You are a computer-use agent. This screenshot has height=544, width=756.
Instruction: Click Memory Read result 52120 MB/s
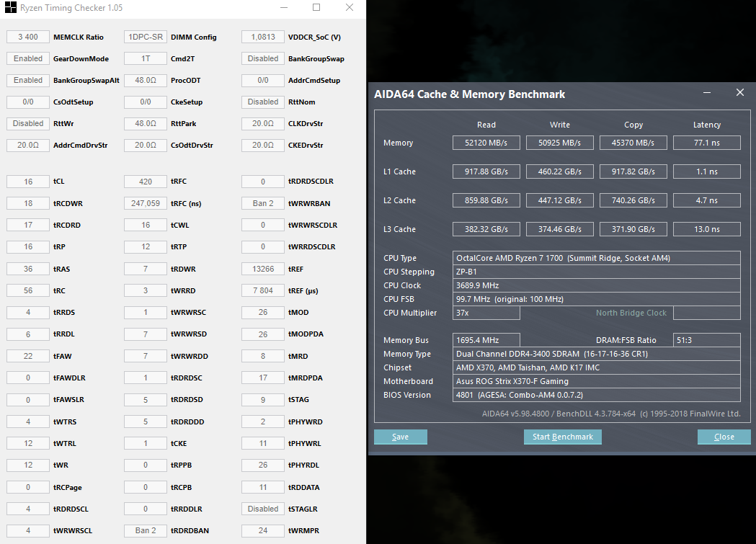pos(486,143)
